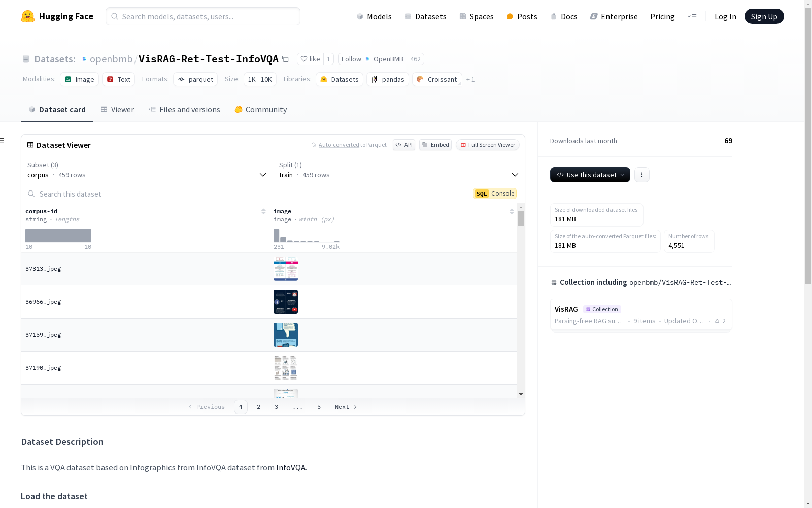
Task: Open Posts in the top navigation
Action: pos(522,16)
